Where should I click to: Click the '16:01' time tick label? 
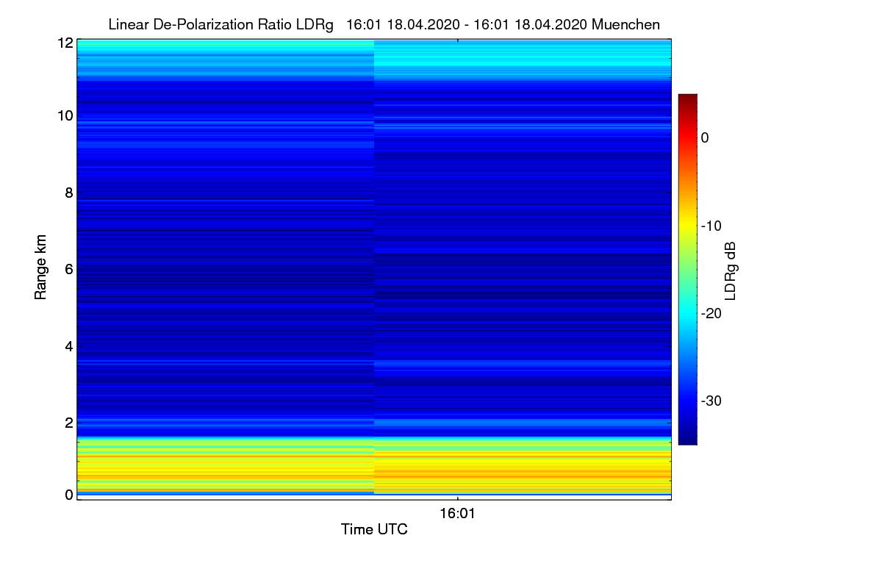(x=457, y=514)
